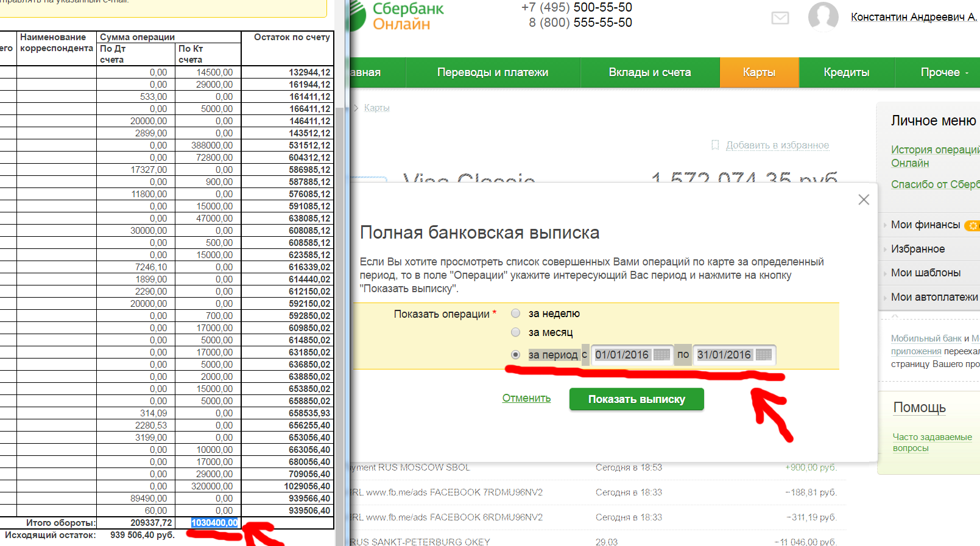Viewport: 980px width, 546px height.
Task: Switch to the Вклады и счета tab
Action: 649,72
